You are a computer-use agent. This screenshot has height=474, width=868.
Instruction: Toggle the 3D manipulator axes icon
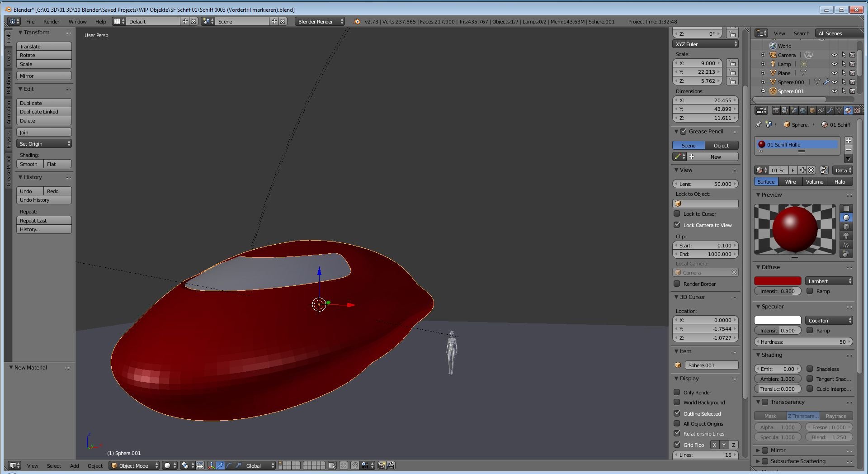(211, 465)
